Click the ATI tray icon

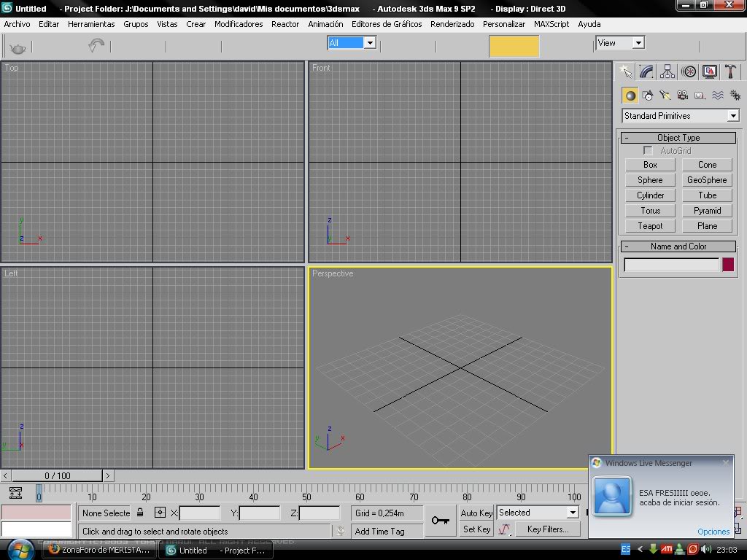666,550
